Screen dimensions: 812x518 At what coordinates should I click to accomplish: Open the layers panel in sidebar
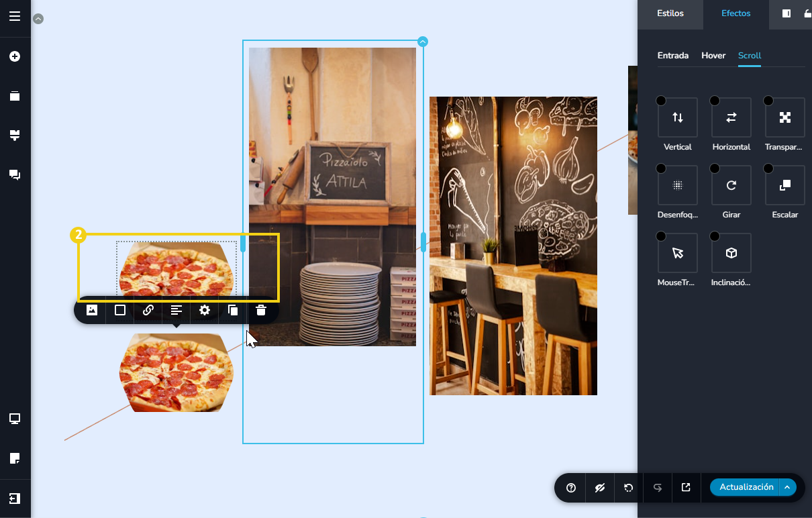click(15, 96)
